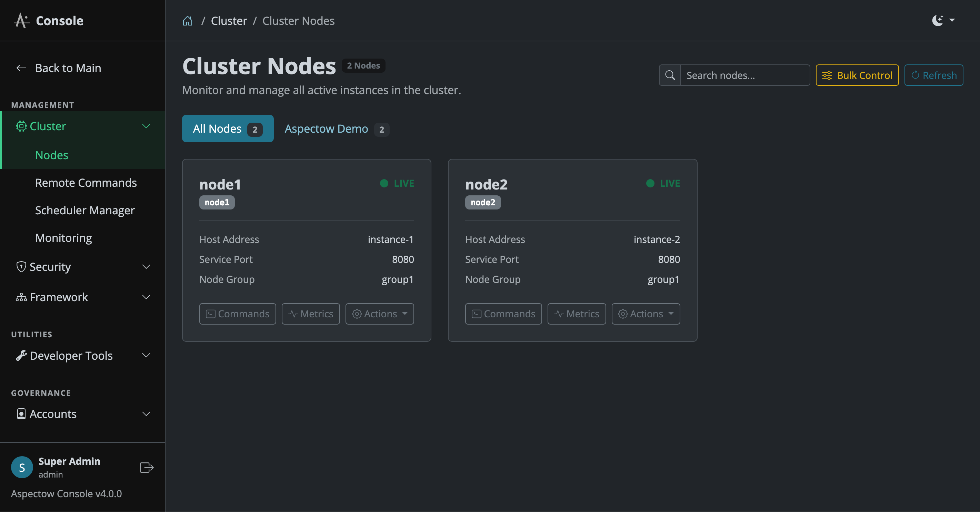
Task: Click the Developer Tools wrench icon
Action: (x=21, y=356)
